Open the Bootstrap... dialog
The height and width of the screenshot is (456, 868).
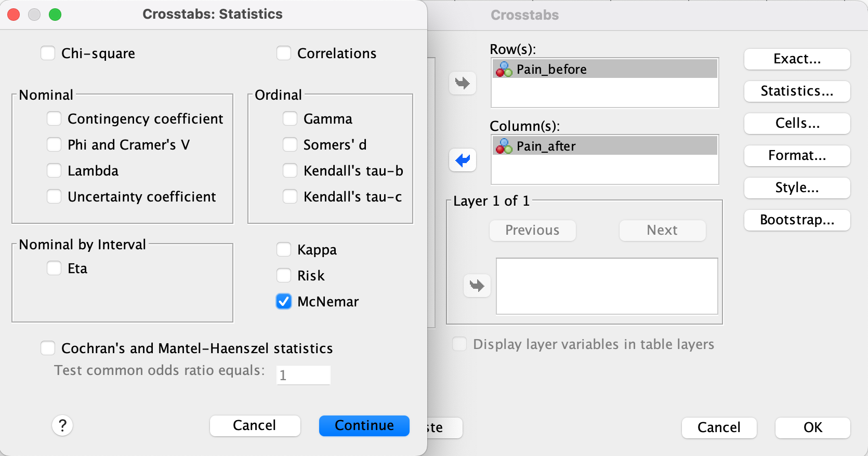[797, 220]
